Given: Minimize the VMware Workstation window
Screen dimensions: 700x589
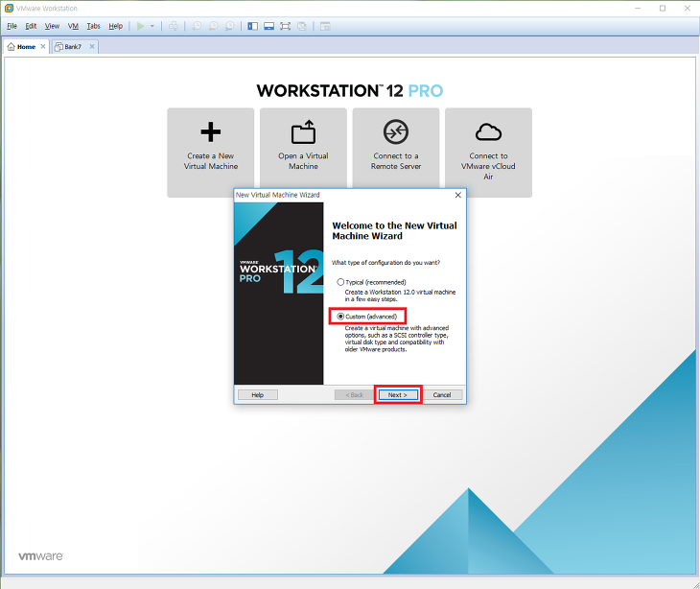Looking at the screenshot, I should (638, 8).
